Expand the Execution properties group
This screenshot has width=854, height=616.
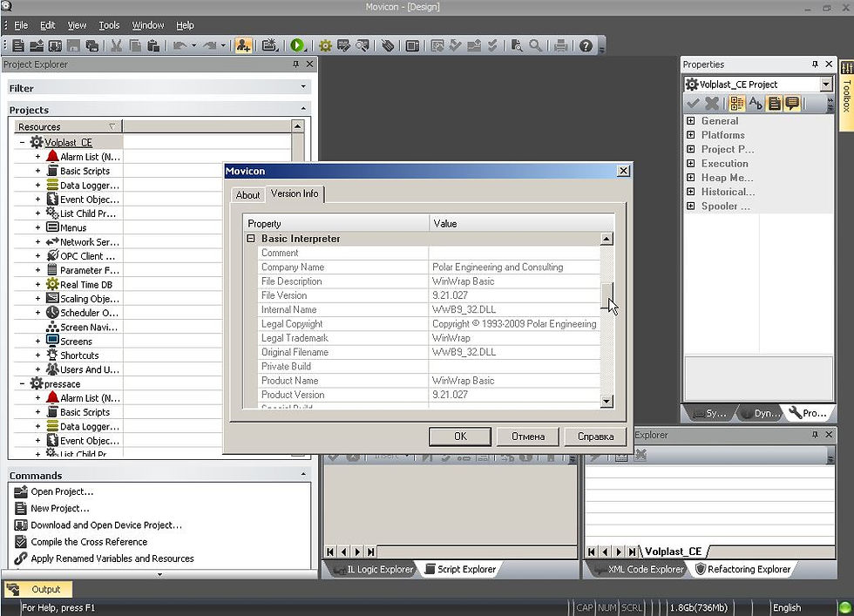pos(690,164)
